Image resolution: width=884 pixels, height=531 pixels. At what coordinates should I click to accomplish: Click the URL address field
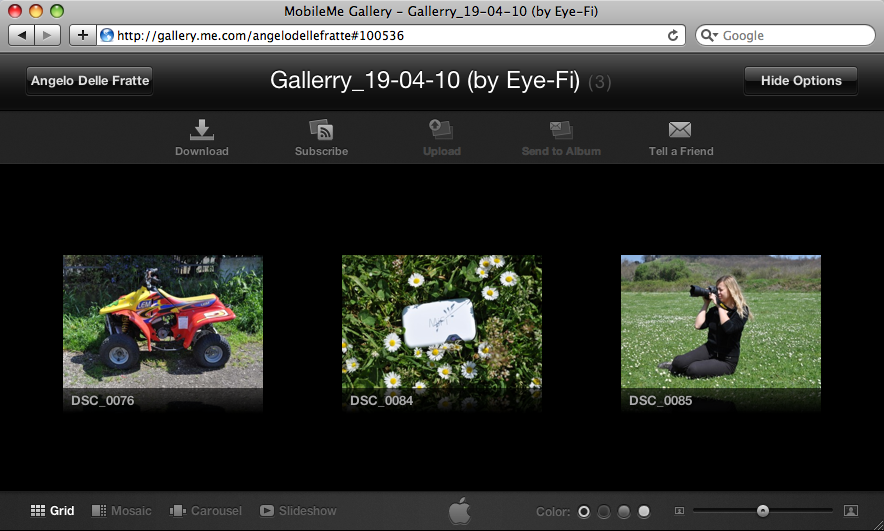389,36
